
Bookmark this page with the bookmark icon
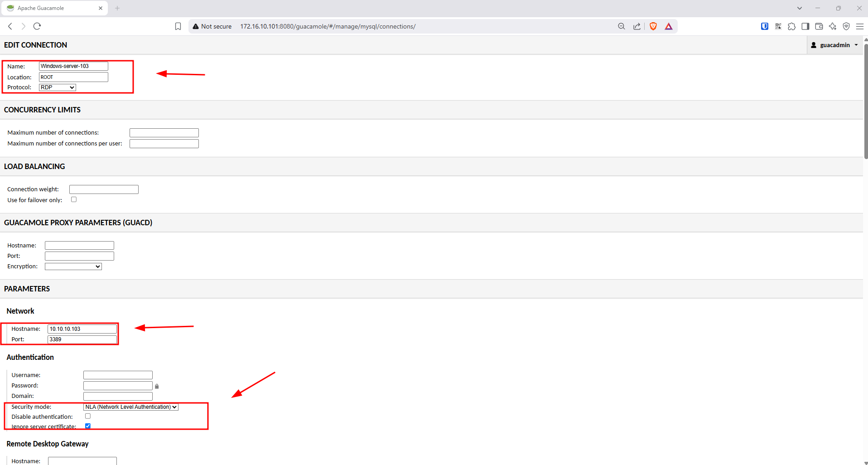point(178,26)
